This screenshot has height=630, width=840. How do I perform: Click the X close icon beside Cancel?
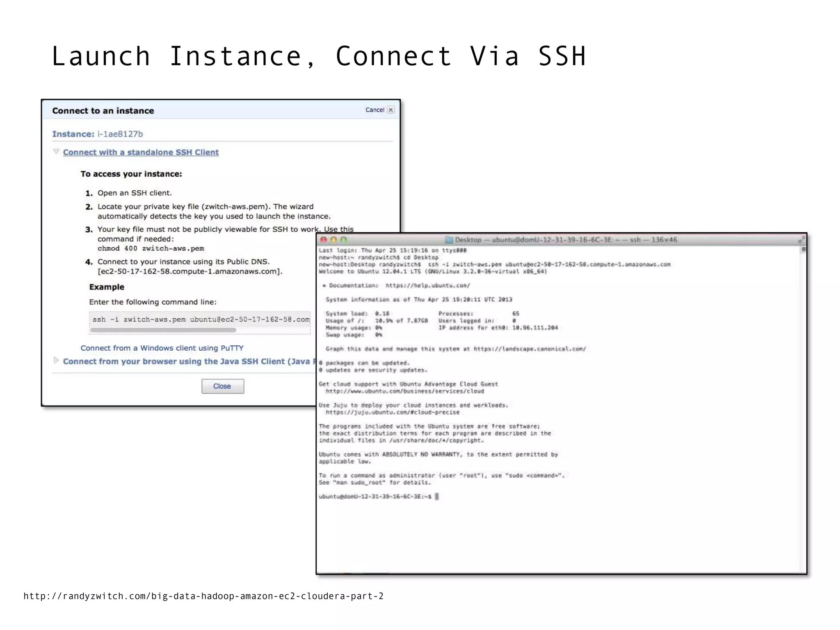[391, 110]
